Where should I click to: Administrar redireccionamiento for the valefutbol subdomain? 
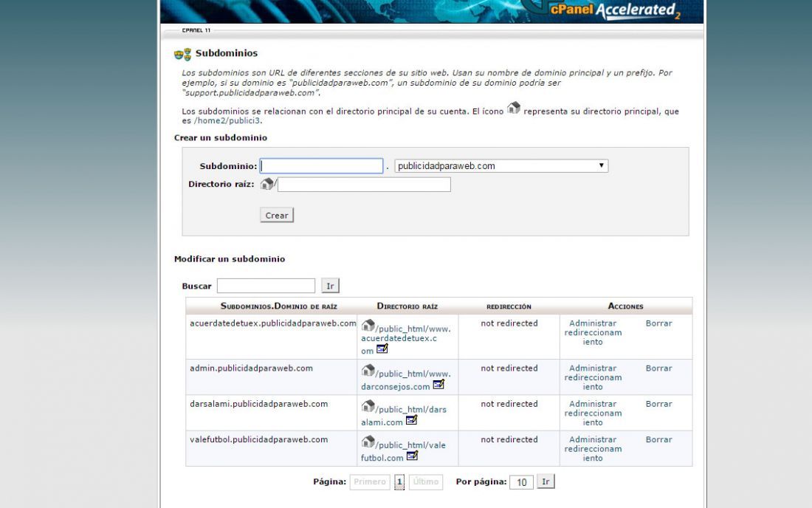click(x=593, y=449)
